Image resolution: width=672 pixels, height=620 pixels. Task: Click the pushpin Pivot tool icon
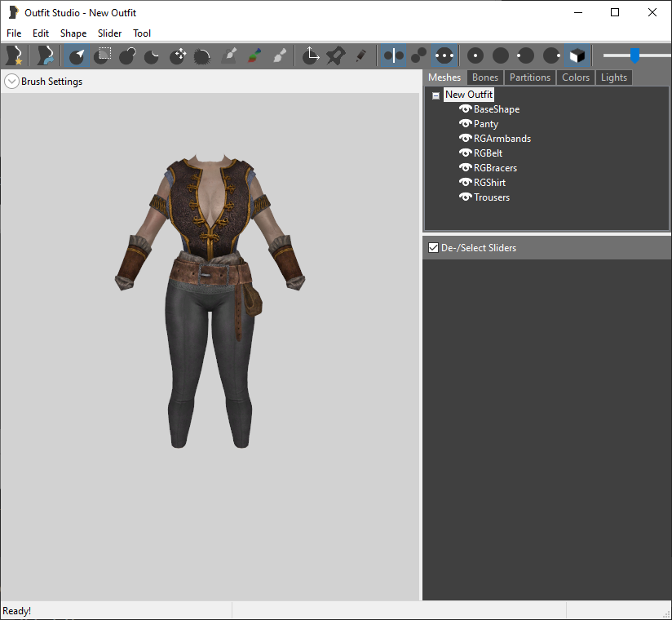335,55
